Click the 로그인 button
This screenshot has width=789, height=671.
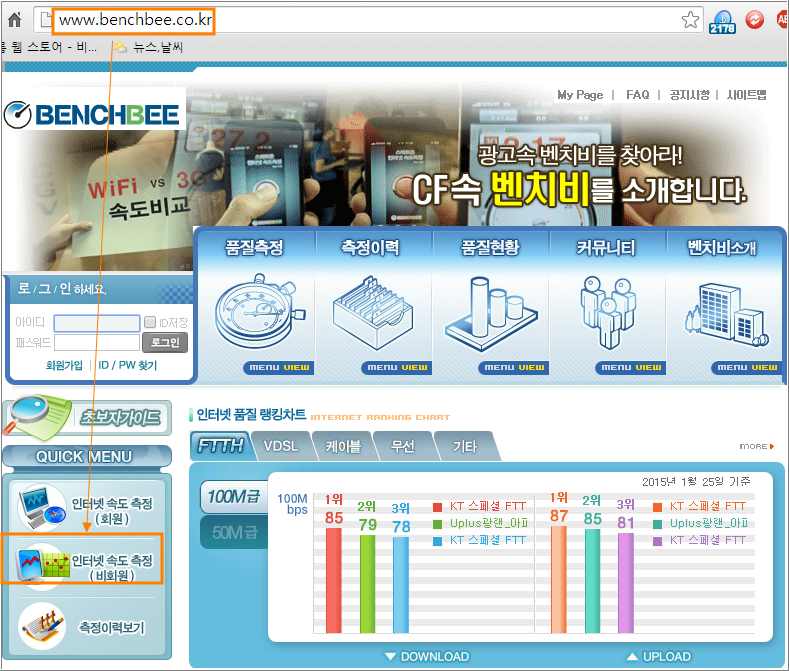coord(165,342)
